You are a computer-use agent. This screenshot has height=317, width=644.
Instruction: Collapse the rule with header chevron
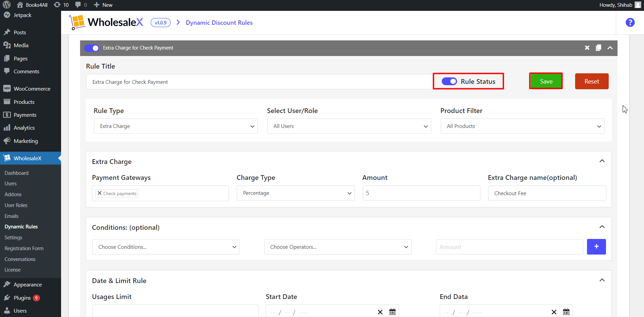coord(610,48)
